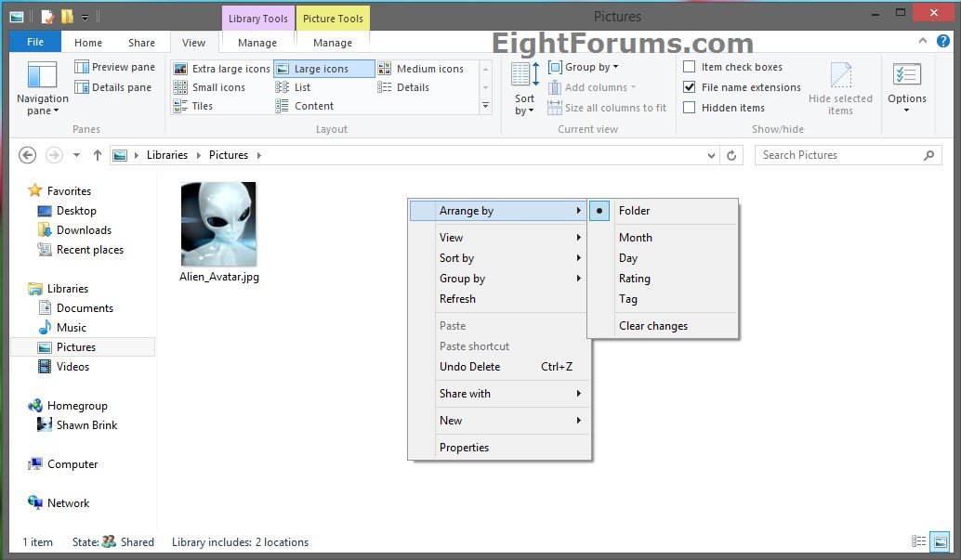
Task: Click the Details pane icon
Action: point(82,87)
